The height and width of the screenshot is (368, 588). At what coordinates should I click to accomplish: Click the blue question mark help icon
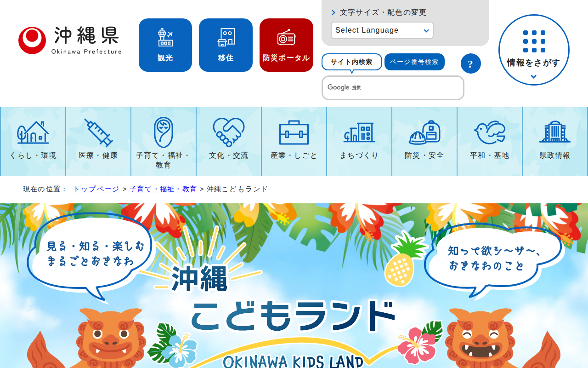[x=470, y=63]
